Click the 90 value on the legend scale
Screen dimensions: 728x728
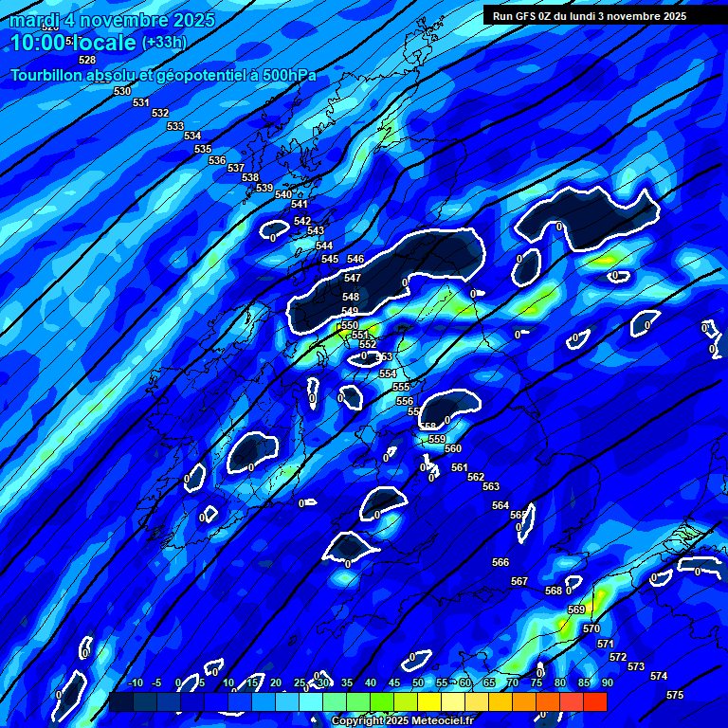(607, 682)
